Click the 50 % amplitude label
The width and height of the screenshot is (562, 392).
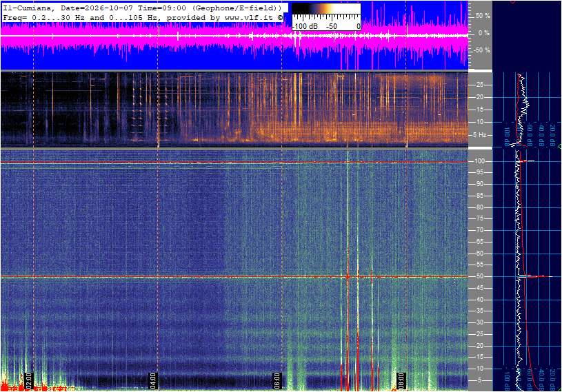[x=483, y=16]
